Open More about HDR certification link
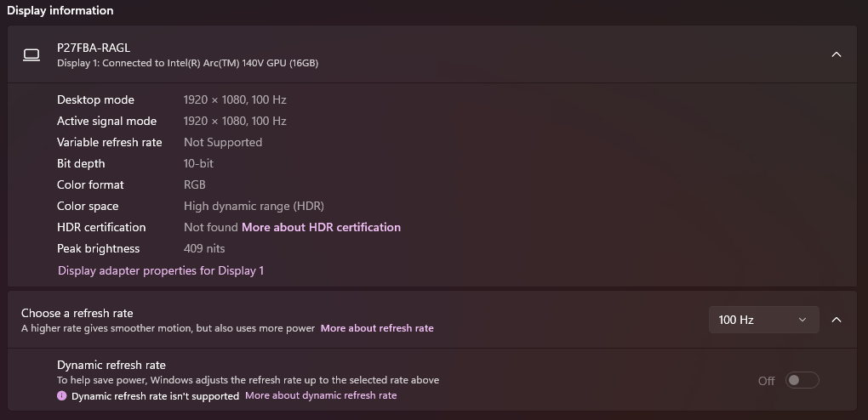 point(321,227)
